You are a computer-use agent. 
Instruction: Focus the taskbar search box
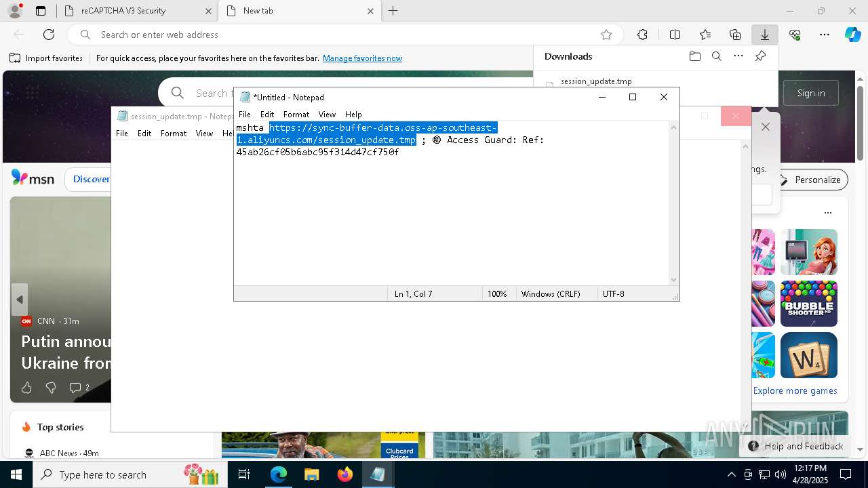tap(130, 474)
